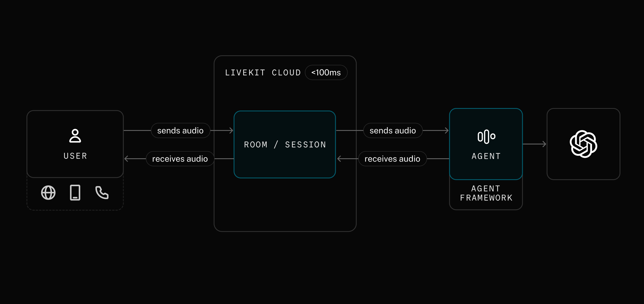Click the ROOM / SESSION block
Image resolution: width=644 pixels, height=304 pixels.
(285, 144)
